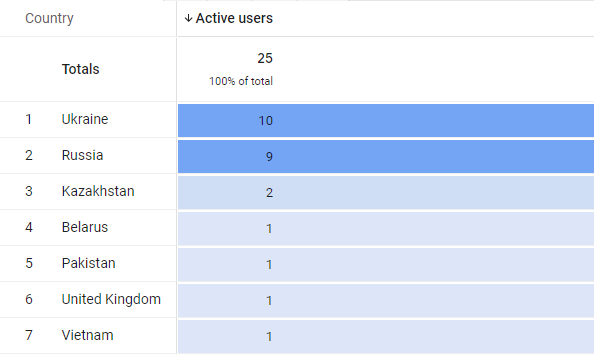Click the Vietnam active users value

pyautogui.click(x=269, y=337)
